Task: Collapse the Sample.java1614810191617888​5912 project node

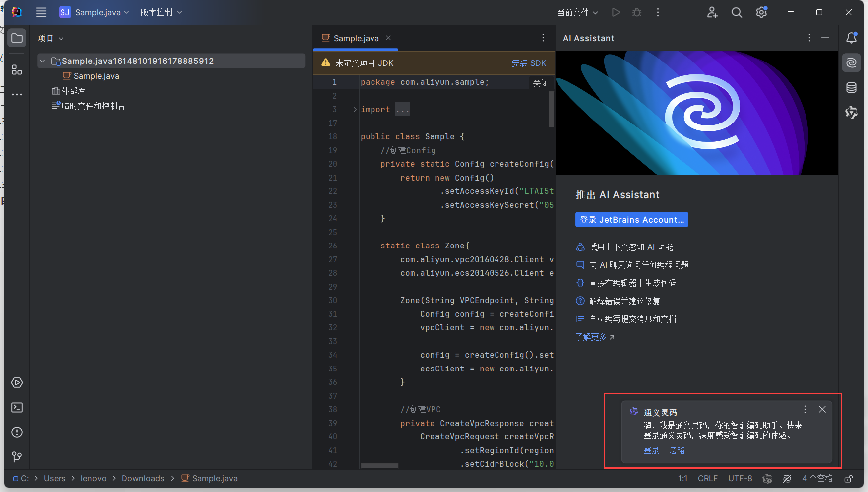Action: [42, 61]
